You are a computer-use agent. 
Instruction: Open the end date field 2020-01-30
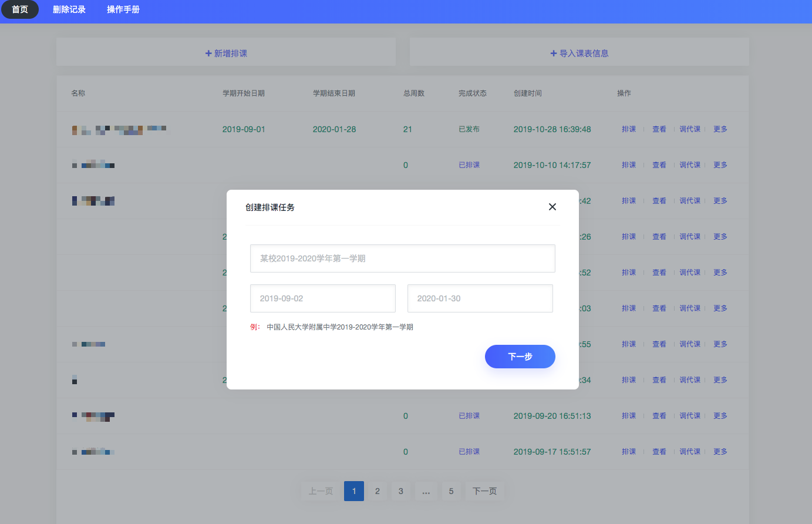(480, 298)
